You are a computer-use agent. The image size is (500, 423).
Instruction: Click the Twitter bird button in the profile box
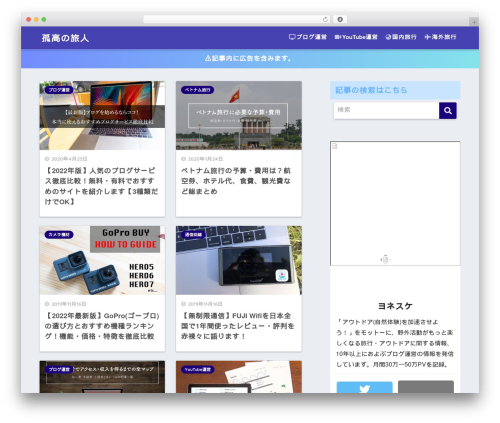coord(364,387)
